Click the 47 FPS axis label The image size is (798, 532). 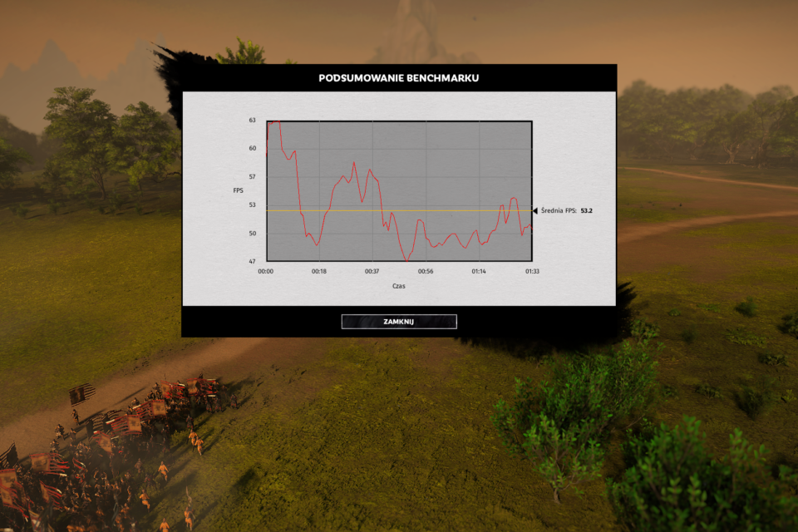tap(252, 261)
